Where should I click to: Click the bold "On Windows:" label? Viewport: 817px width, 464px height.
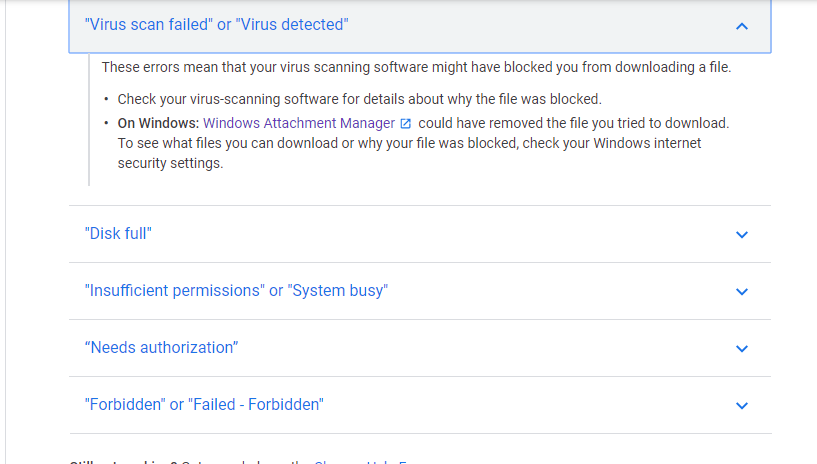click(158, 123)
